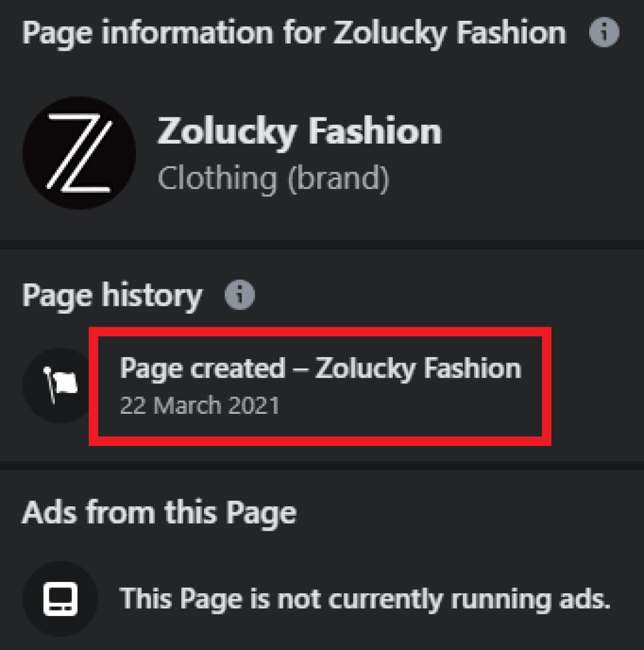The width and height of the screenshot is (644, 650).
Task: Select the Page history heading
Action: tap(112, 295)
